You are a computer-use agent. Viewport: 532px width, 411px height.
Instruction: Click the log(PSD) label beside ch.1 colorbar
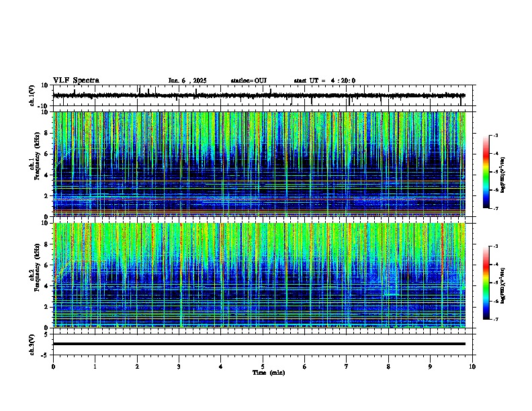[x=502, y=175]
